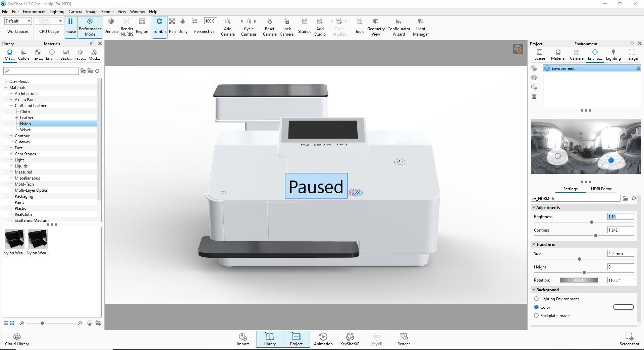Click the Rotation value field
The width and height of the screenshot is (644, 350).
click(x=621, y=280)
